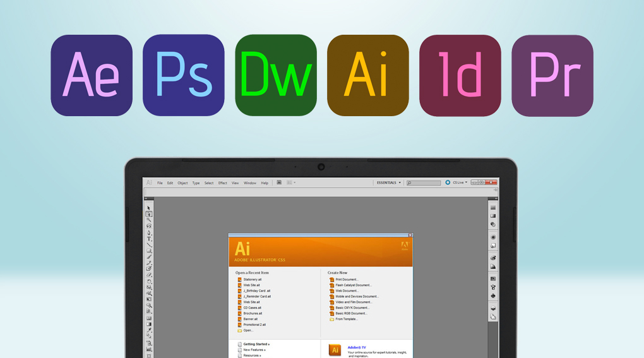Open the Gradient panel in right dock
This screenshot has width=644, height=358.
click(493, 216)
